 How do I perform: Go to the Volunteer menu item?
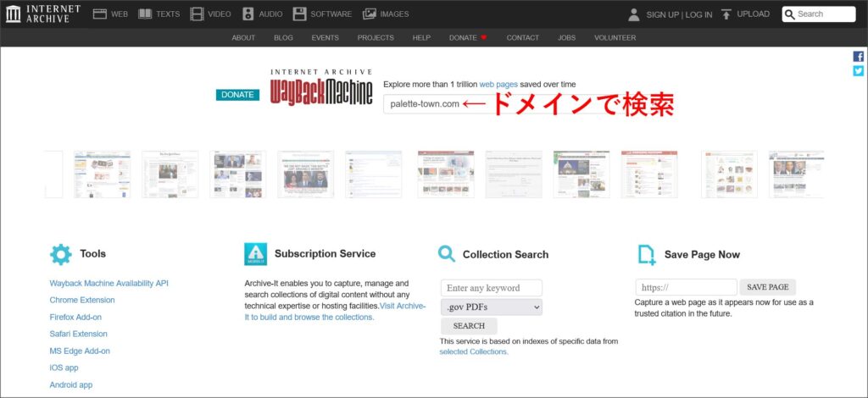(x=615, y=38)
